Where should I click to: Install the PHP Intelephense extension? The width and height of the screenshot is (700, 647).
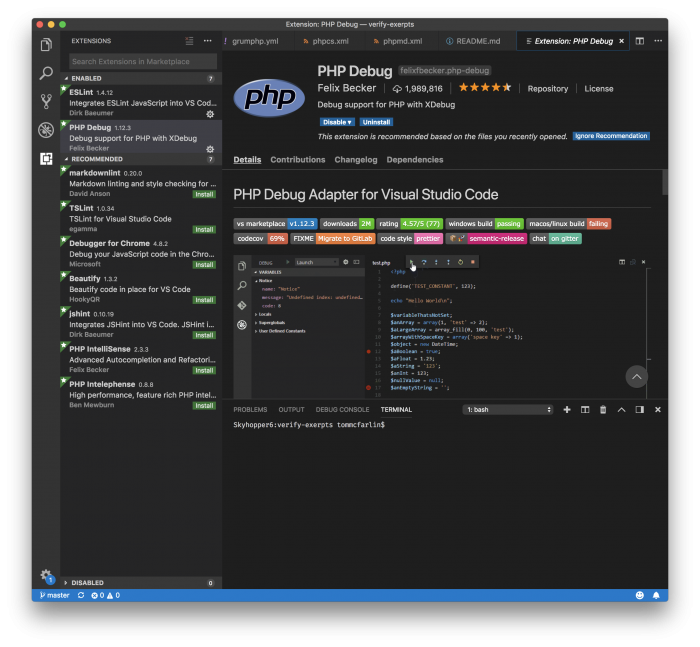[204, 405]
